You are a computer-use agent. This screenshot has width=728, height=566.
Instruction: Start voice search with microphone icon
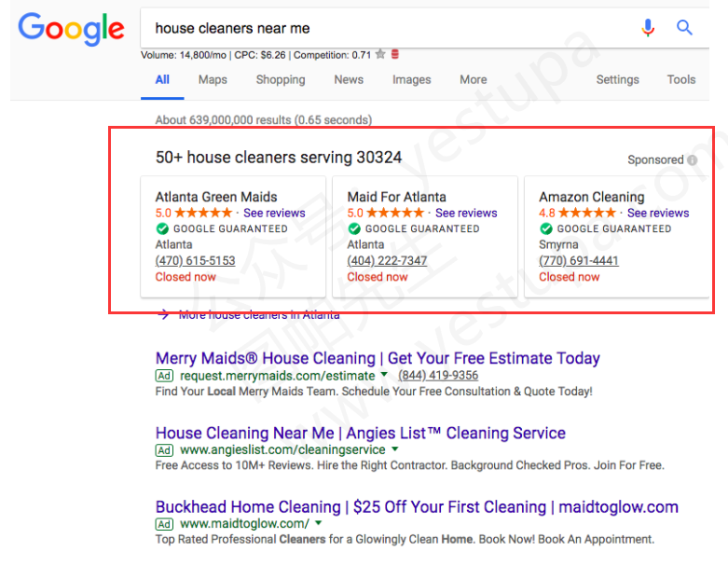click(648, 28)
